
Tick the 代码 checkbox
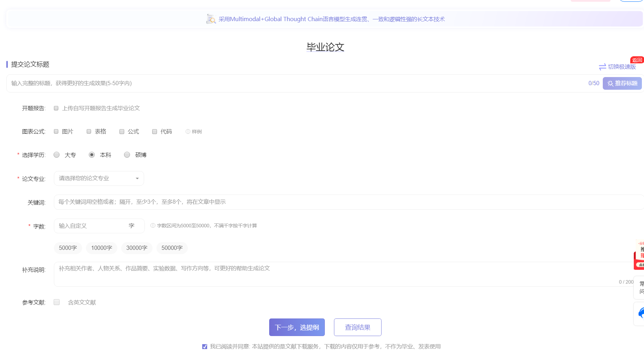[154, 131]
